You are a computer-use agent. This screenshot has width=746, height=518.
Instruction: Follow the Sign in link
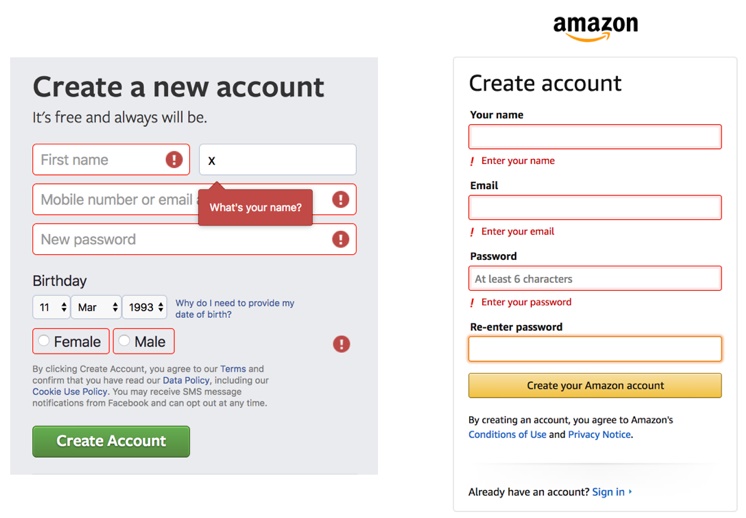tap(609, 492)
